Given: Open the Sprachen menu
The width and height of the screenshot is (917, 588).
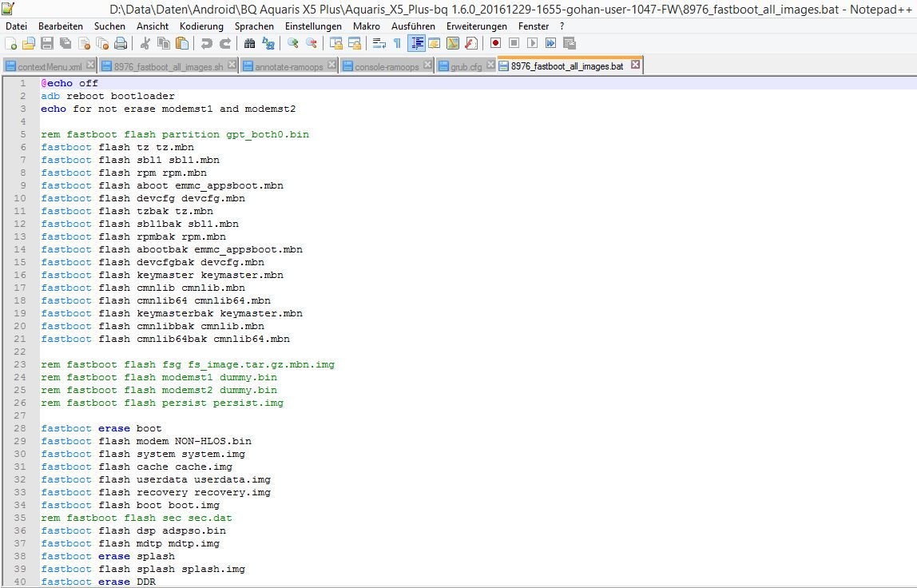Looking at the screenshot, I should 254,26.
